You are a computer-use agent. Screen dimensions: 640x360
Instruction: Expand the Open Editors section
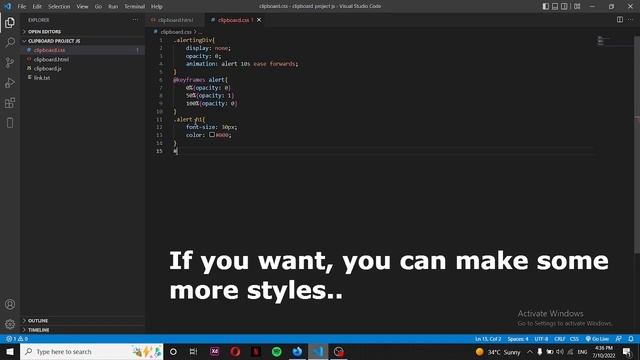pyautogui.click(x=82, y=31)
